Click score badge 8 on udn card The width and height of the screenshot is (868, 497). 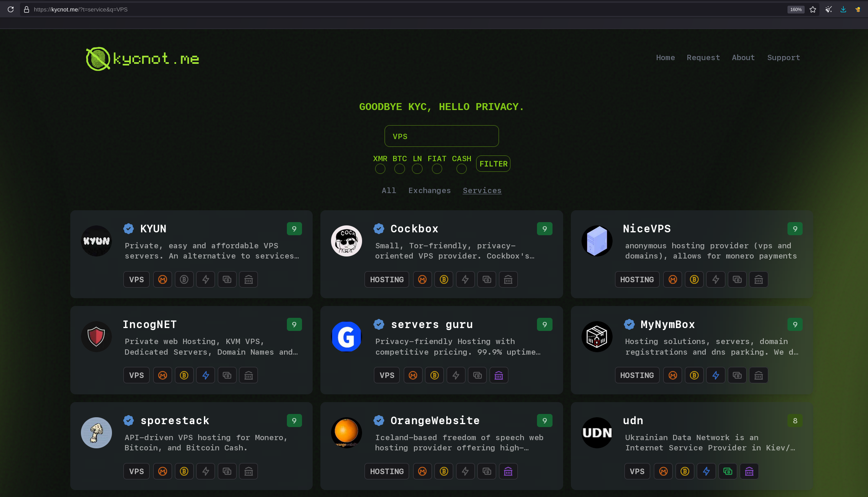[x=795, y=421]
